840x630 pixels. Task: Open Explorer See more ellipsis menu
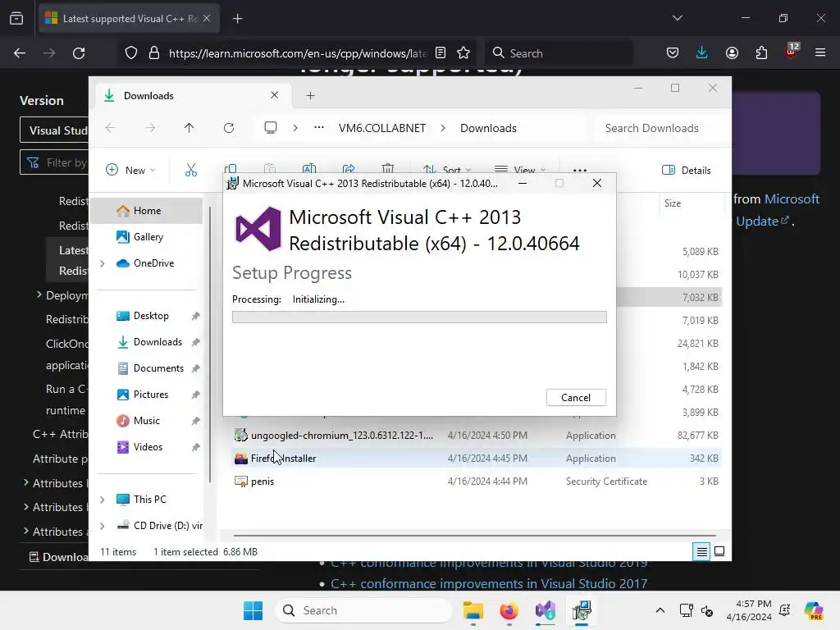point(580,170)
